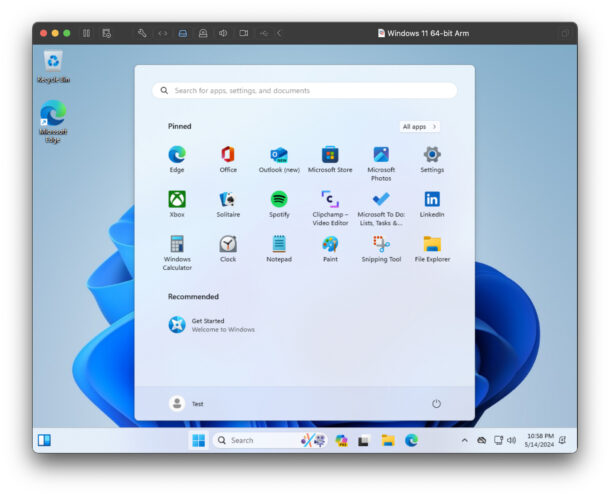Launch Microsoft Photos app
The height and width of the screenshot is (496, 610).
coord(381,163)
